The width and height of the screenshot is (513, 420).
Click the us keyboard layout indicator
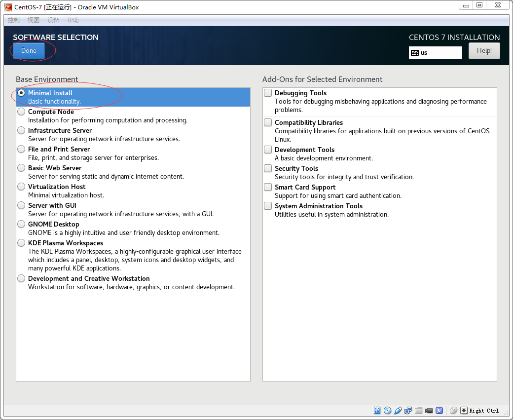pyautogui.click(x=435, y=53)
